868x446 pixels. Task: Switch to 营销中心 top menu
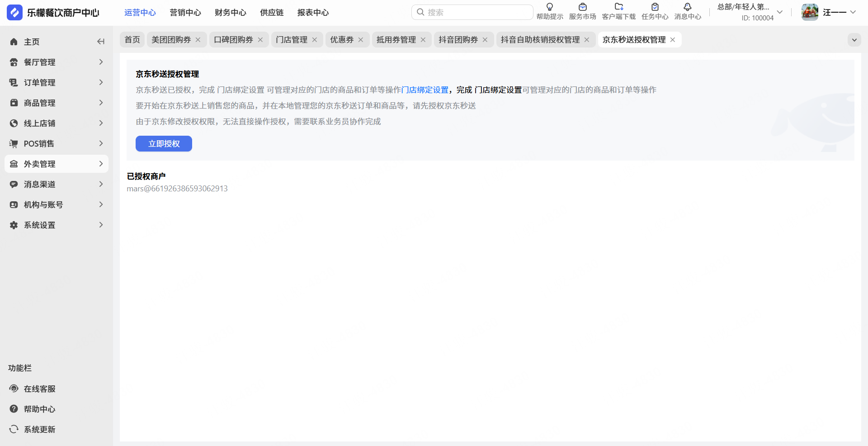pyautogui.click(x=185, y=13)
